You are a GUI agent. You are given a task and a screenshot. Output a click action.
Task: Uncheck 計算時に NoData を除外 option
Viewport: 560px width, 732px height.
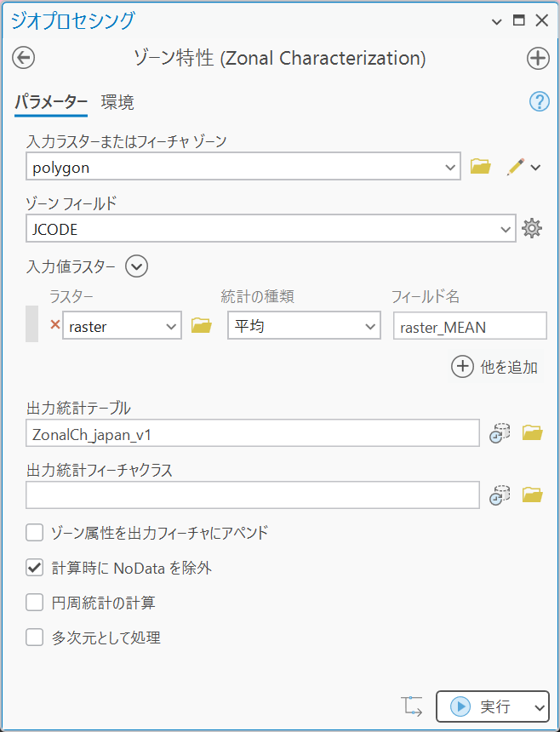click(x=35, y=568)
